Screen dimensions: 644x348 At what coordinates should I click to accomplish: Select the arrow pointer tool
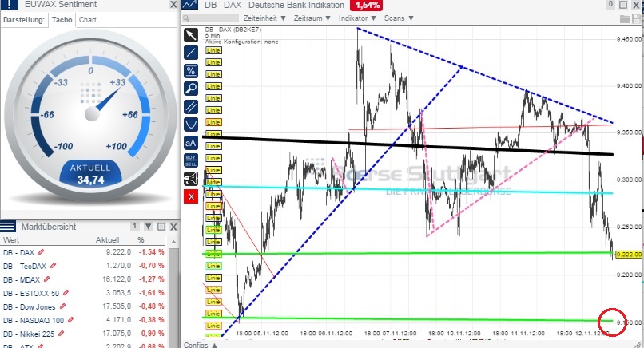(191, 35)
